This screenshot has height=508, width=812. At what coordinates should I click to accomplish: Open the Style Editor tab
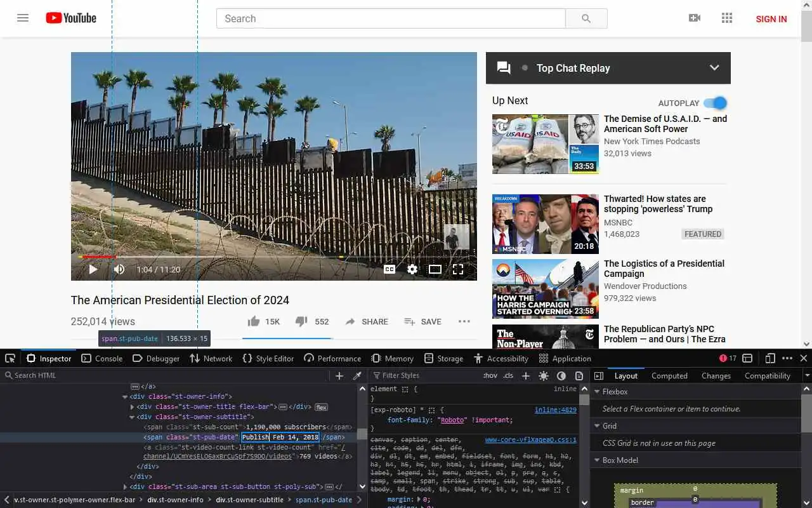(x=268, y=358)
